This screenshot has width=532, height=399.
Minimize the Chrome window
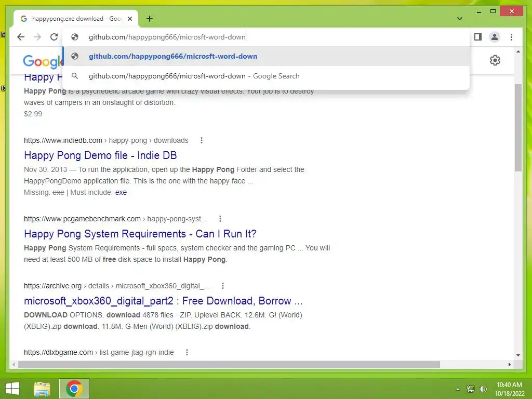[x=478, y=11]
